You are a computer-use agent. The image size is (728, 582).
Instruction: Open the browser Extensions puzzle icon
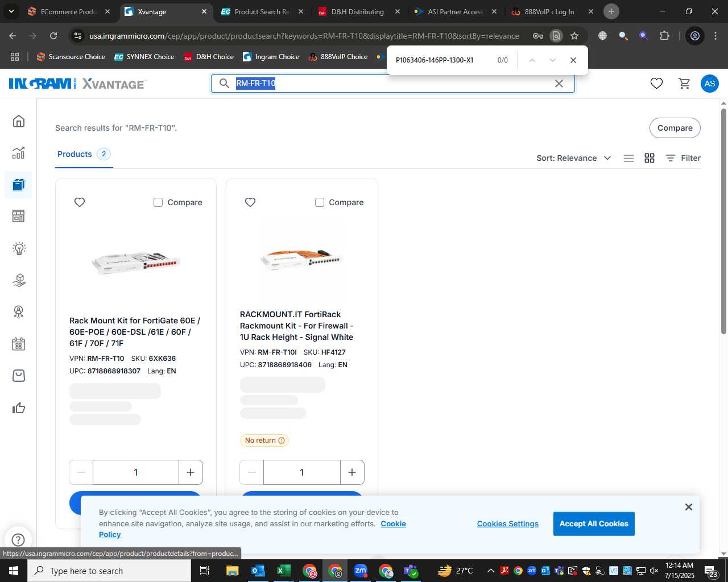(x=664, y=36)
